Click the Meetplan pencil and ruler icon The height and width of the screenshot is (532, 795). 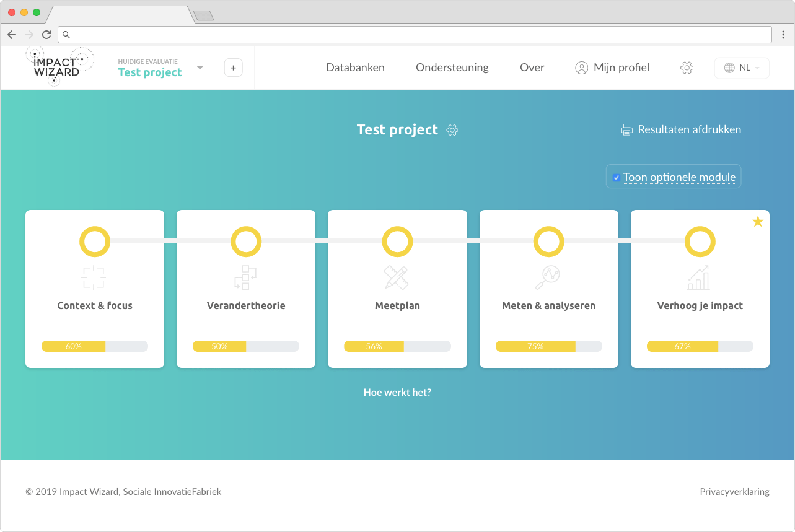click(397, 277)
